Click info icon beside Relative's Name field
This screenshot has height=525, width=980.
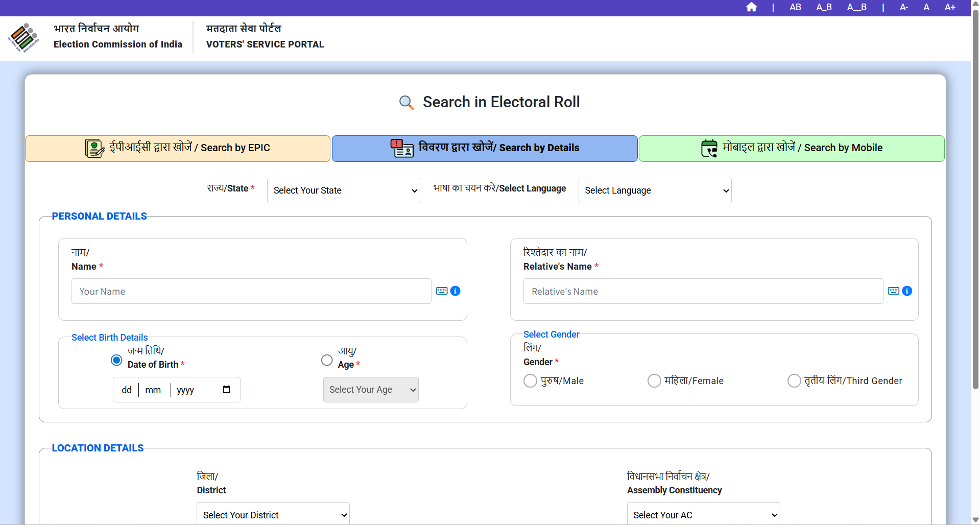coord(907,291)
